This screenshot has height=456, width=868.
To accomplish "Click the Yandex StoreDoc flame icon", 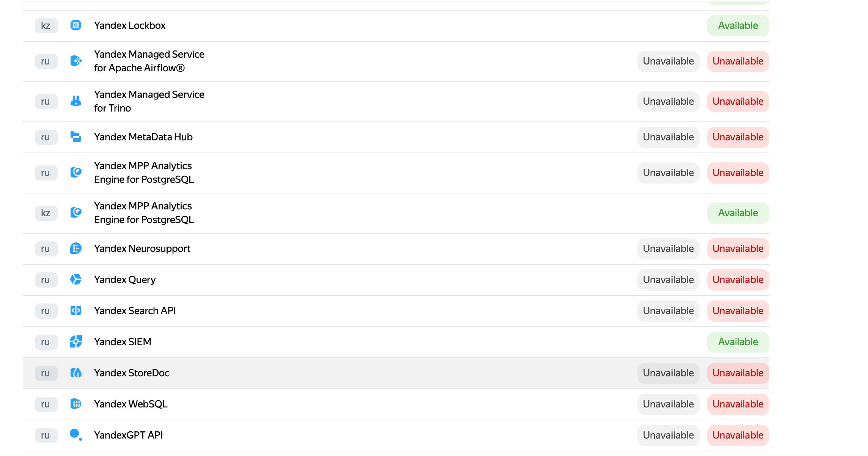I will click(76, 373).
